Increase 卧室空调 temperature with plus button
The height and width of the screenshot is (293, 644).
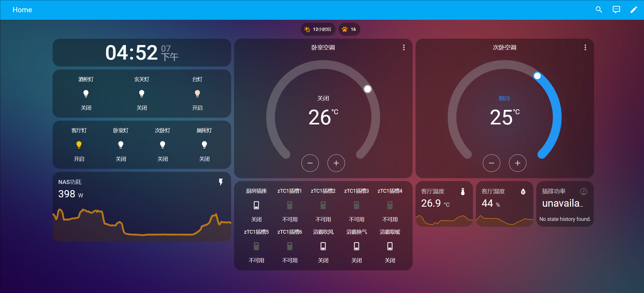tap(336, 163)
